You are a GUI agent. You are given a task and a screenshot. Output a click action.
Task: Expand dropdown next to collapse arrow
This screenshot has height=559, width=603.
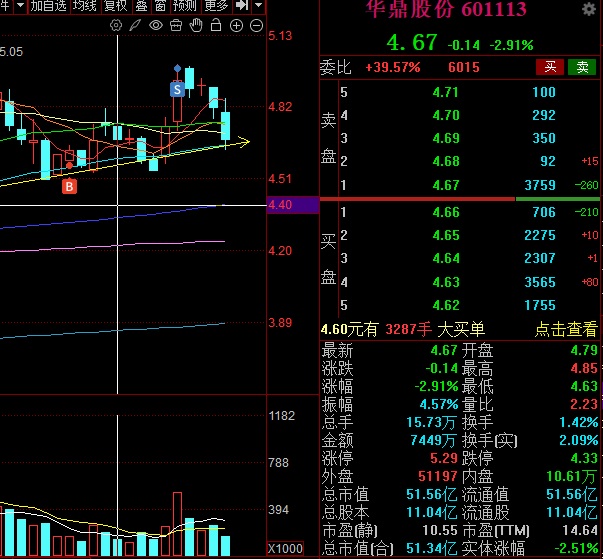click(258, 5)
